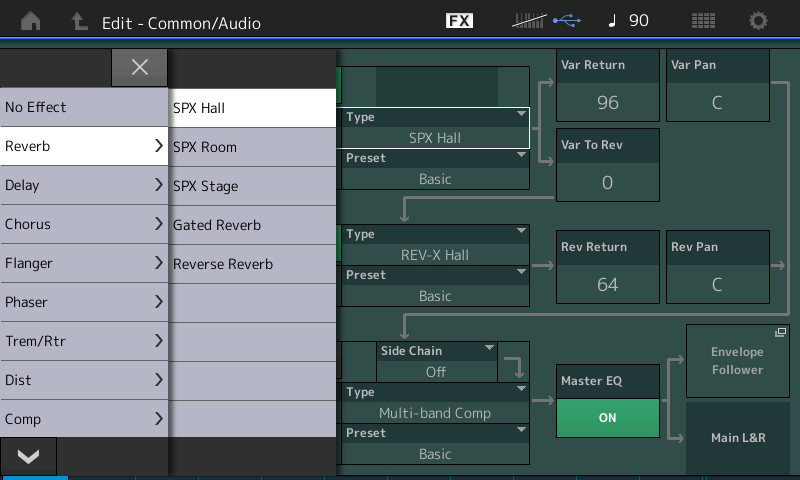Tap the exit/up-arrow icon

click(79, 21)
